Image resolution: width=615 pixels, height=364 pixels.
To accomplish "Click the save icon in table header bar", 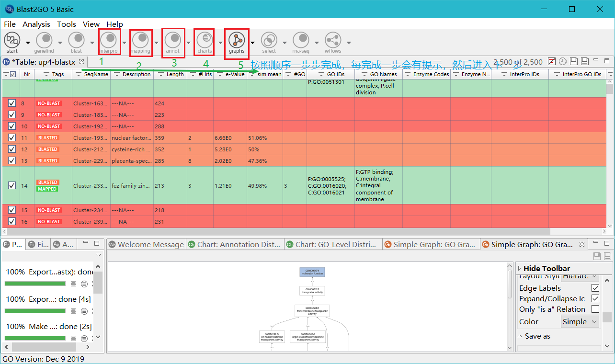I will coord(573,61).
